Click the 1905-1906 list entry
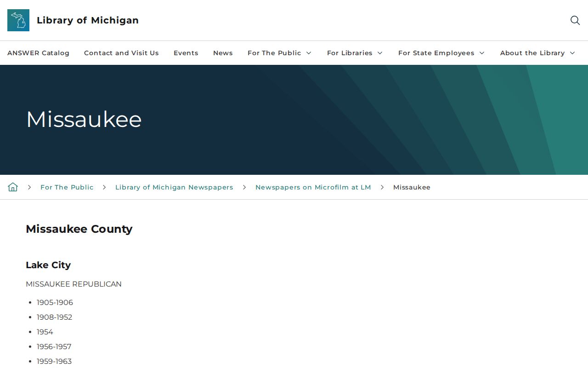The image size is (588, 368). click(x=55, y=302)
